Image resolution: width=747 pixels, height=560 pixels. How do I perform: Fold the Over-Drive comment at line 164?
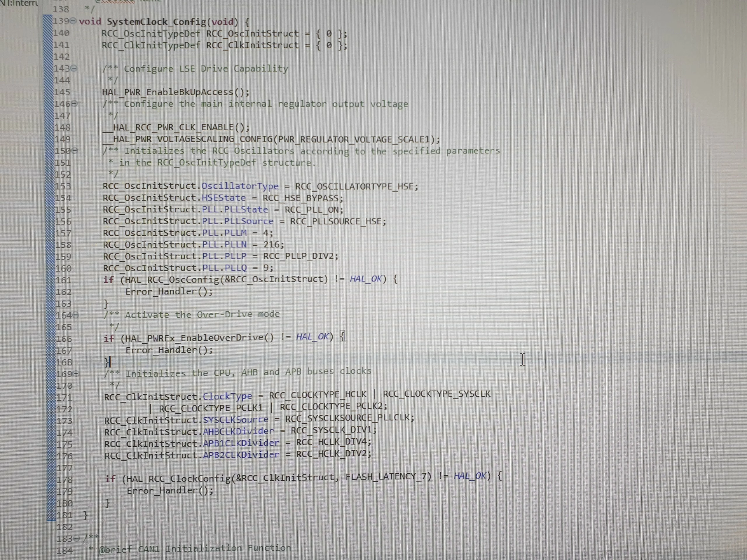(x=76, y=315)
